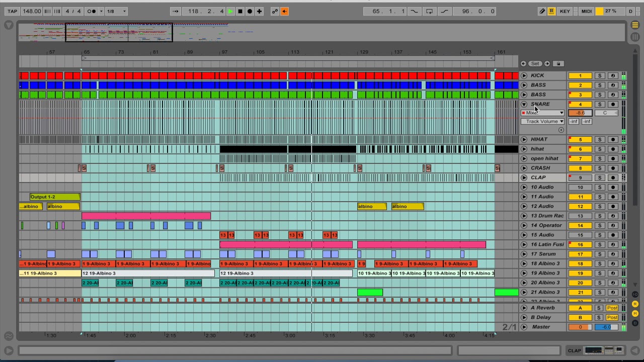Toggle Post on B Delay return
The height and width of the screenshot is (362, 644).
click(x=612, y=318)
